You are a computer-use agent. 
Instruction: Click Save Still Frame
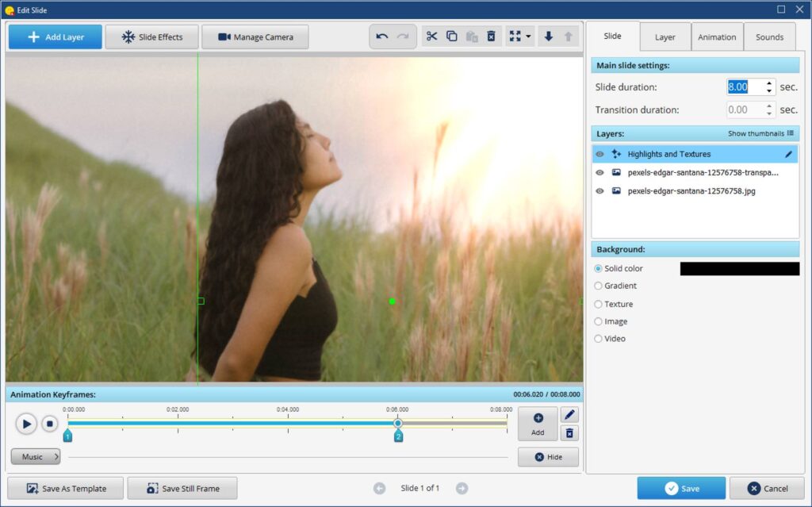tap(183, 488)
